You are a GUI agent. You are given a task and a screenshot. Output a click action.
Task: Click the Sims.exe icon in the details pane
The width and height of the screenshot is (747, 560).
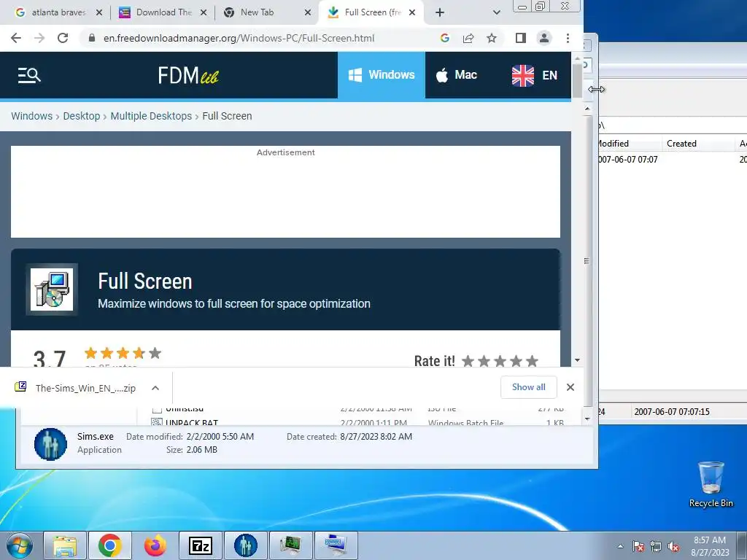click(x=50, y=444)
